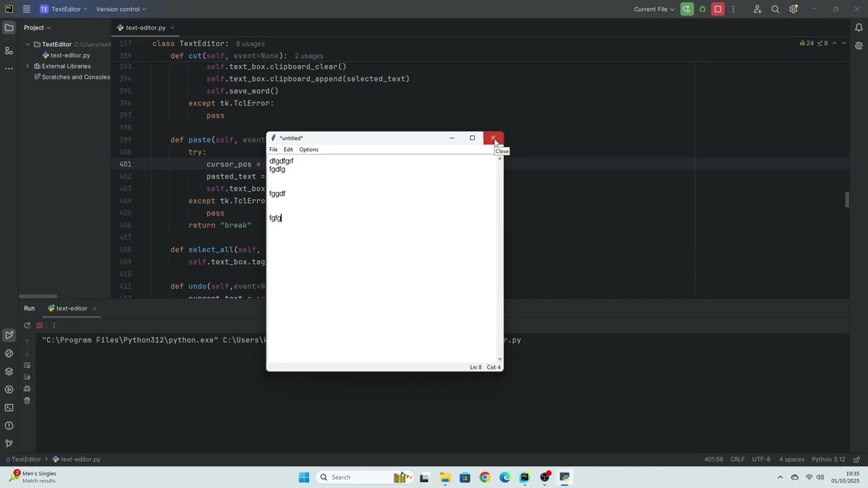The width and height of the screenshot is (868, 488).
Task: Click the print icon in Run console
Action: pos(27,389)
